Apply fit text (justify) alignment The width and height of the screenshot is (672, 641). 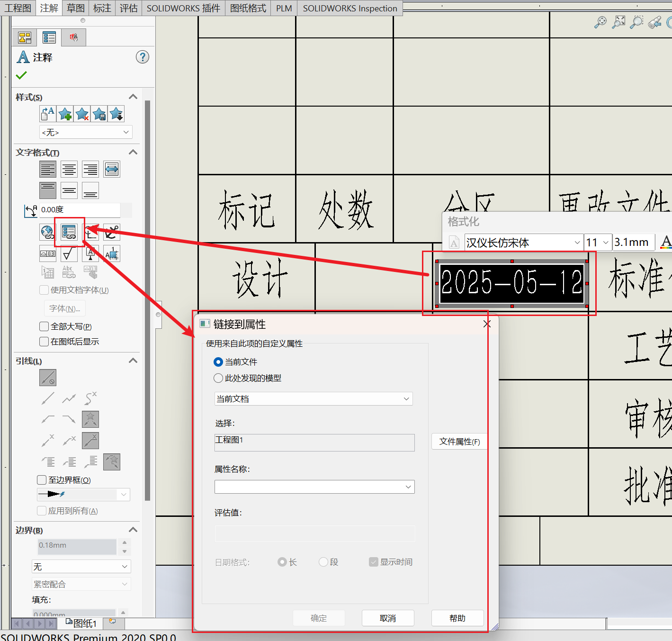(112, 169)
